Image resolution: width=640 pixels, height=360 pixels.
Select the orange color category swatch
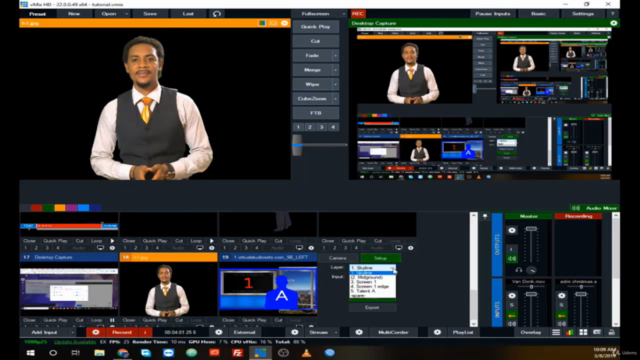(60, 208)
